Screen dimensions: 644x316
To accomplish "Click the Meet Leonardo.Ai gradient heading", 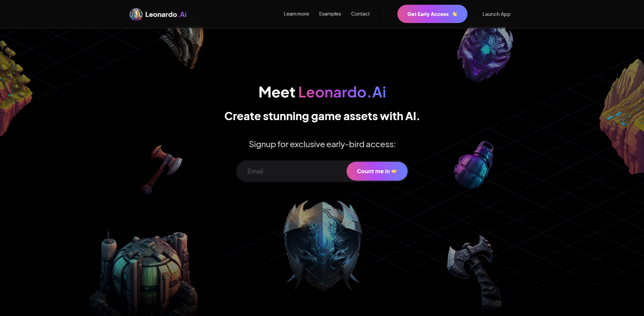I will point(322,92).
